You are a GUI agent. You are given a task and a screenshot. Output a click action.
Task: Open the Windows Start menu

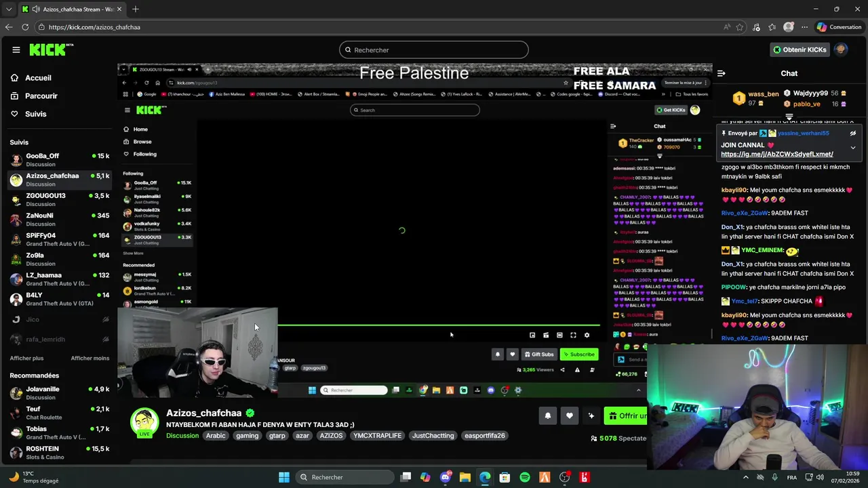click(x=284, y=477)
